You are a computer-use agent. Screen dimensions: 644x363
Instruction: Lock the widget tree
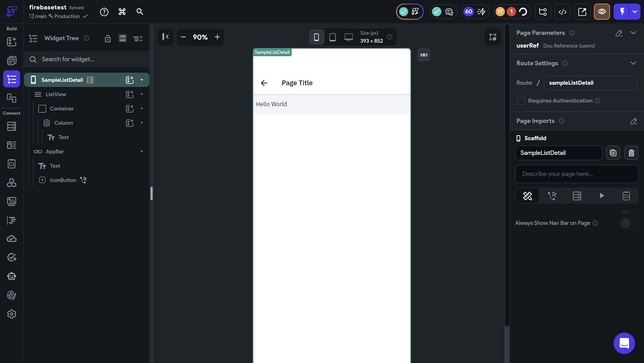108,38
